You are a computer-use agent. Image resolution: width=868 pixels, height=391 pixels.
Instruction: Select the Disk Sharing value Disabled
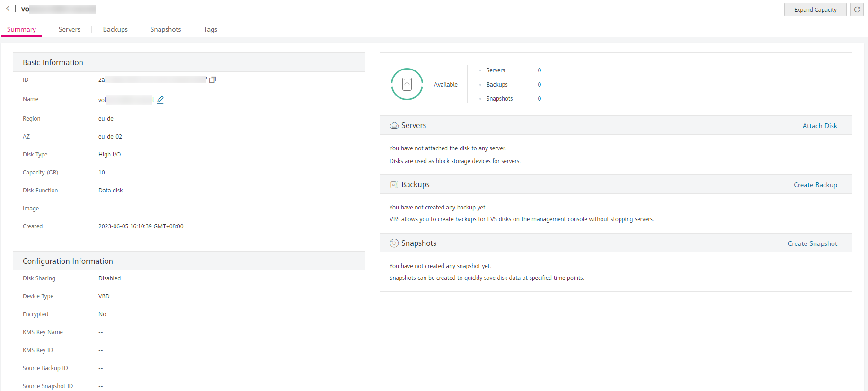(x=110, y=278)
